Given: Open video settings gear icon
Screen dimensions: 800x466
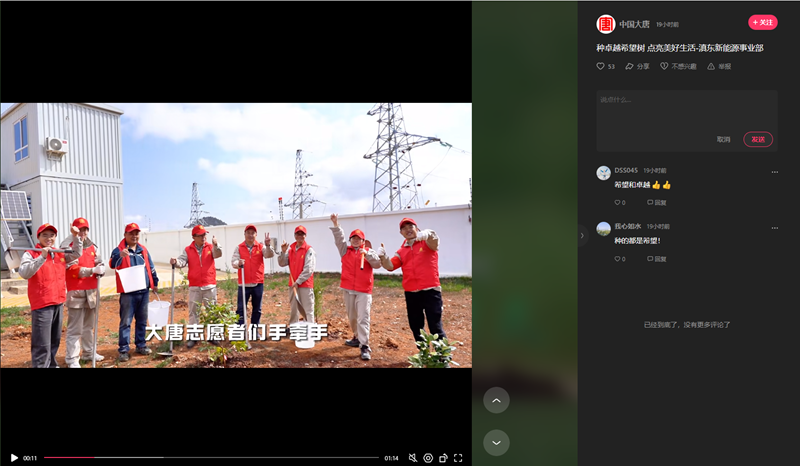Looking at the screenshot, I should tap(427, 458).
